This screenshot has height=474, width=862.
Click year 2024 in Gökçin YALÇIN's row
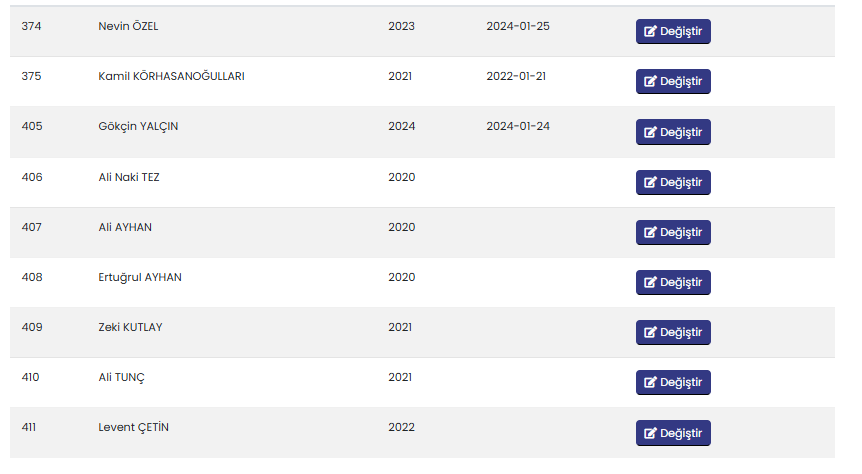click(401, 126)
